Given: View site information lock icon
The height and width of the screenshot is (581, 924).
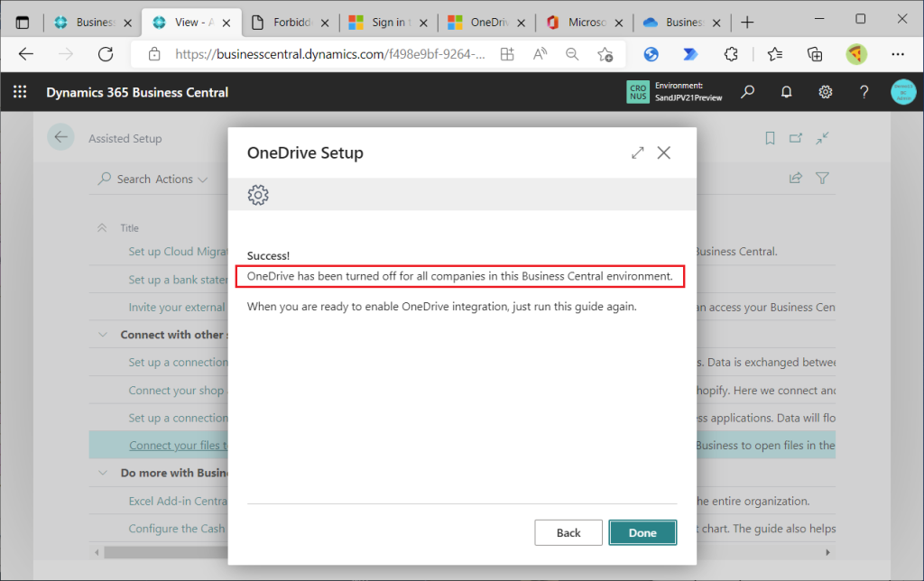Looking at the screenshot, I should 154,54.
